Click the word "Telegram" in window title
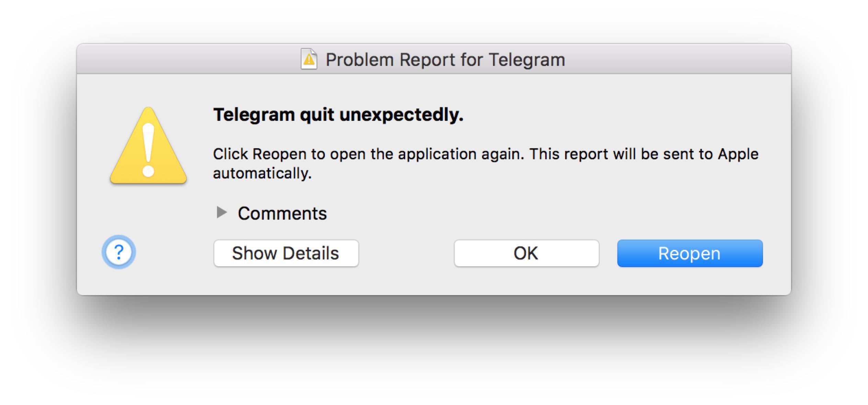 click(x=527, y=60)
